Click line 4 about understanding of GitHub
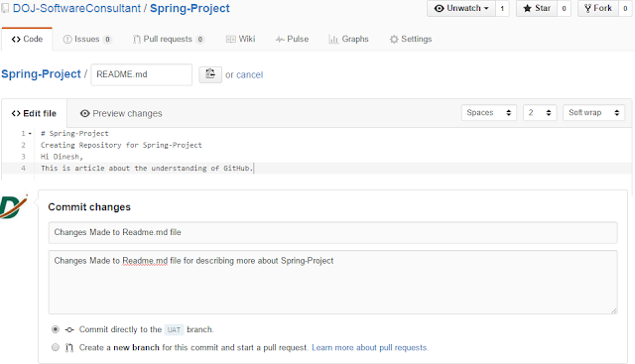 tap(147, 168)
